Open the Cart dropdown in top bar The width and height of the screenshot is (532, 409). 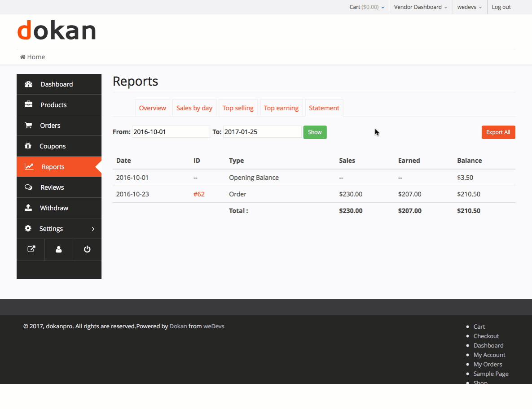(x=367, y=7)
